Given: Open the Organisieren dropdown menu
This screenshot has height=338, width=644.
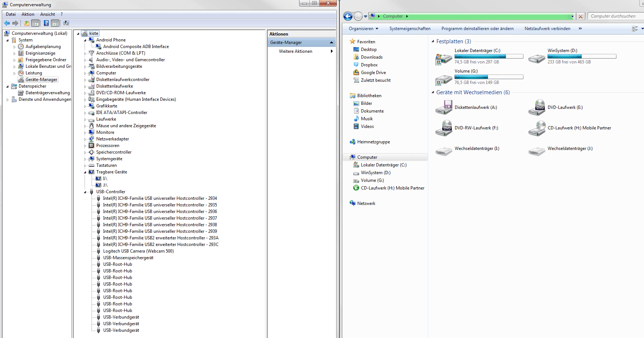Looking at the screenshot, I should tap(364, 29).
